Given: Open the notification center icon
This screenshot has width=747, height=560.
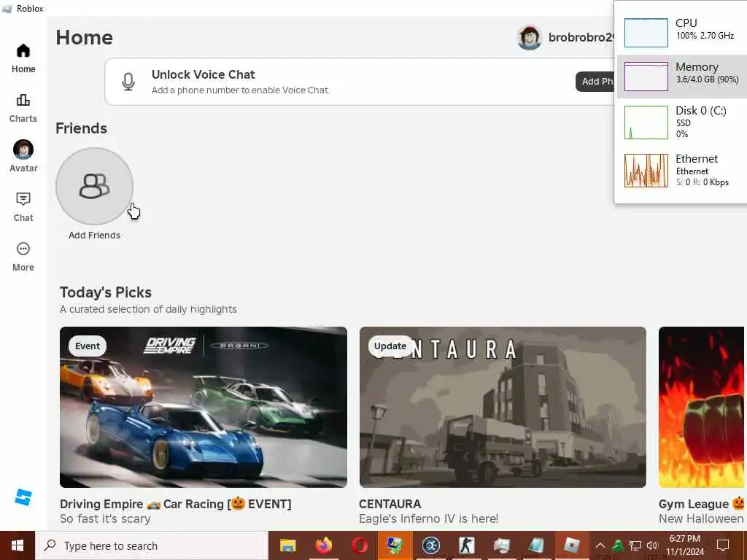Looking at the screenshot, I should click(x=723, y=545).
